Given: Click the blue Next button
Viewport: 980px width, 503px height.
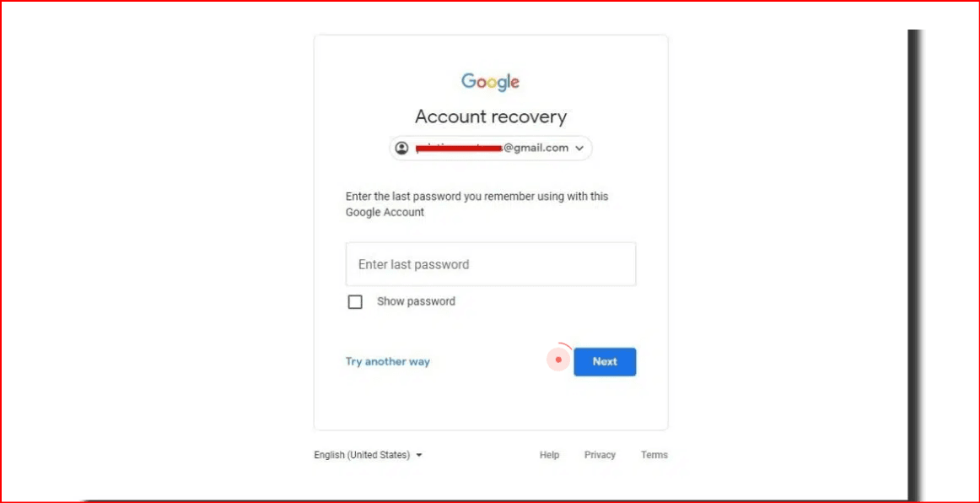Looking at the screenshot, I should 605,361.
